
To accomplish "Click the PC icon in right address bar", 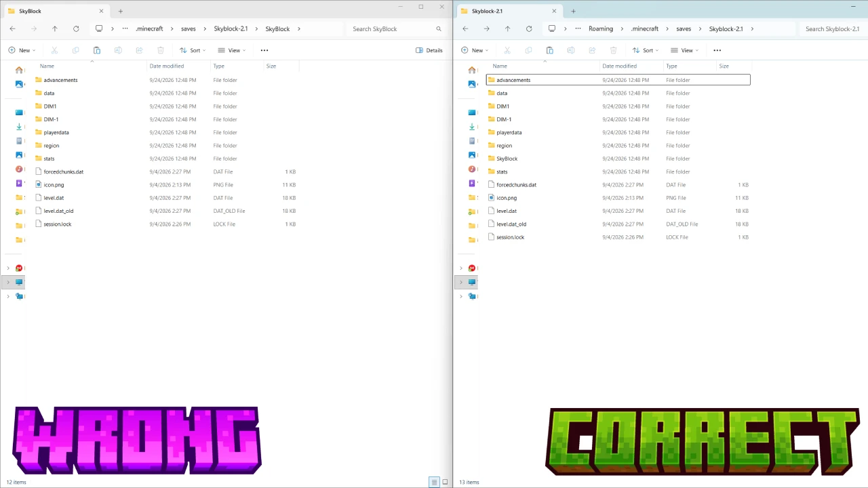I will pyautogui.click(x=552, y=28).
